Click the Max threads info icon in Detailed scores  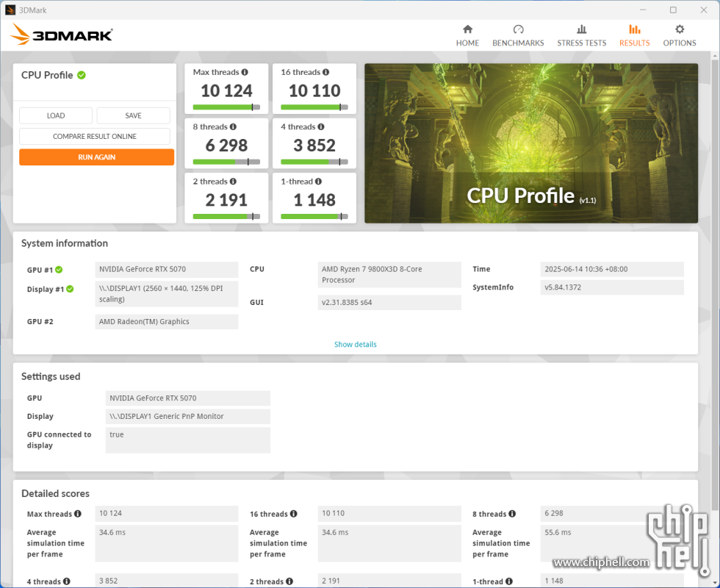coord(78,514)
